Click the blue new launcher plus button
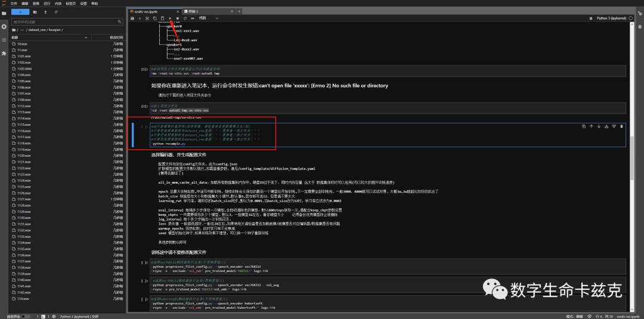 pyautogui.click(x=20, y=12)
